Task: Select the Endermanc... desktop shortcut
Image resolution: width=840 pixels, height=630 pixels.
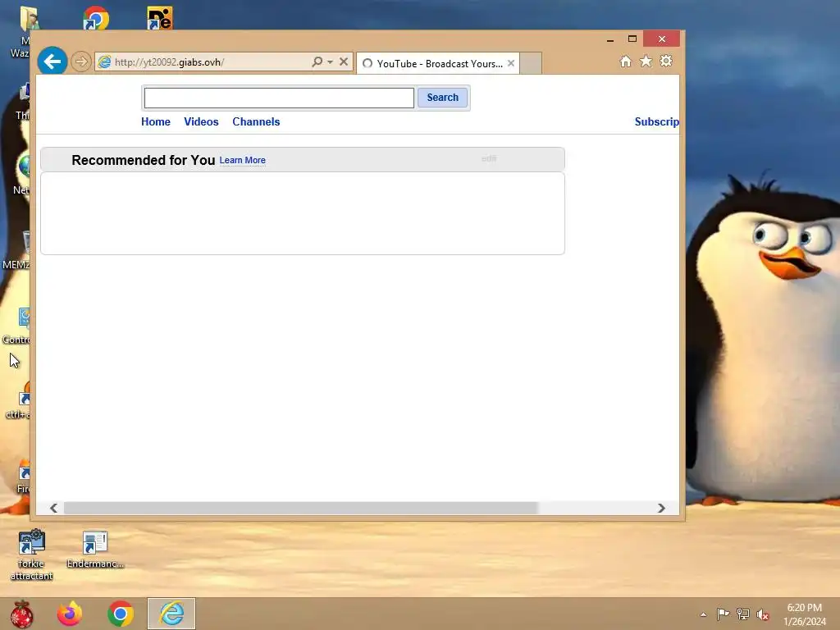Action: tap(95, 549)
